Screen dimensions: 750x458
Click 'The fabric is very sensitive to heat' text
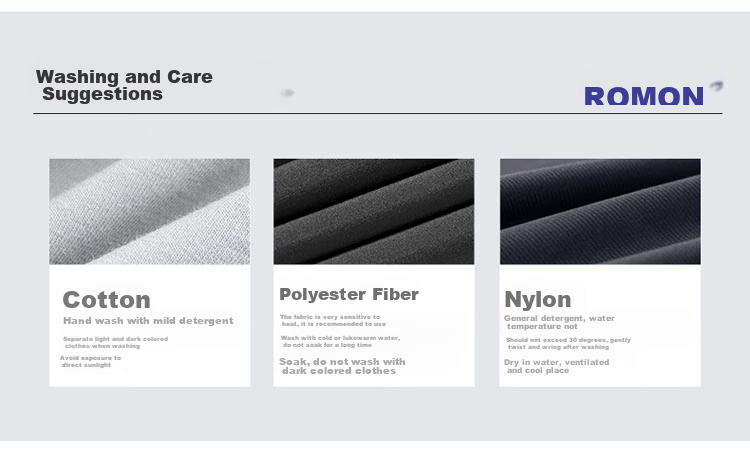(x=333, y=320)
